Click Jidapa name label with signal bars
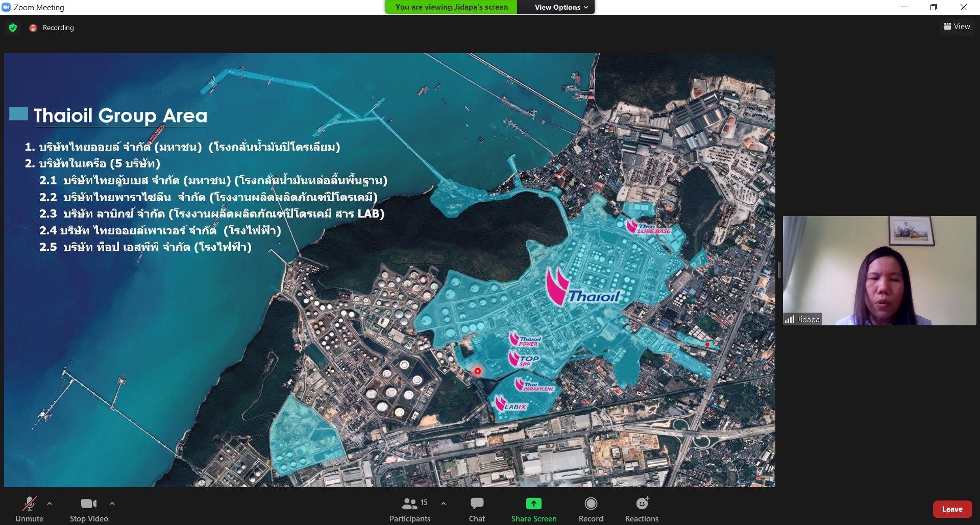The height and width of the screenshot is (525, 980). click(802, 319)
